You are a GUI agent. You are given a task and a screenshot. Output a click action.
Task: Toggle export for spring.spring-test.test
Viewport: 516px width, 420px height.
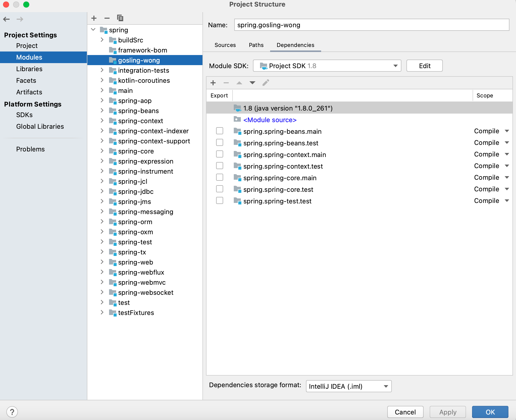tap(220, 200)
